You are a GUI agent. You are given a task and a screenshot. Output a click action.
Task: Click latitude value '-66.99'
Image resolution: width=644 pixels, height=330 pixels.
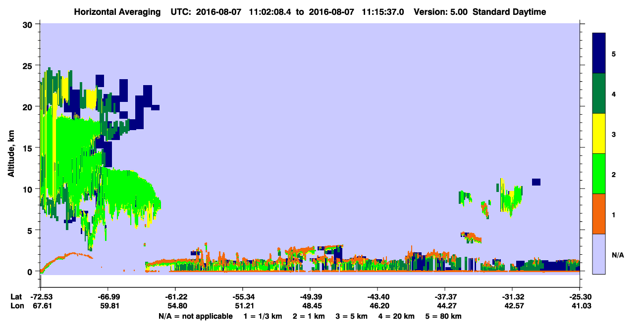pos(107,296)
